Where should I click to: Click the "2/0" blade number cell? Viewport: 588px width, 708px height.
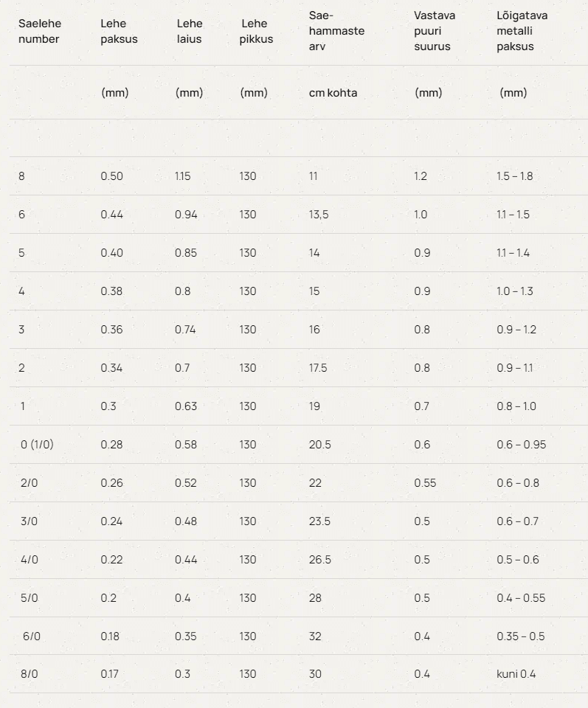click(30, 483)
